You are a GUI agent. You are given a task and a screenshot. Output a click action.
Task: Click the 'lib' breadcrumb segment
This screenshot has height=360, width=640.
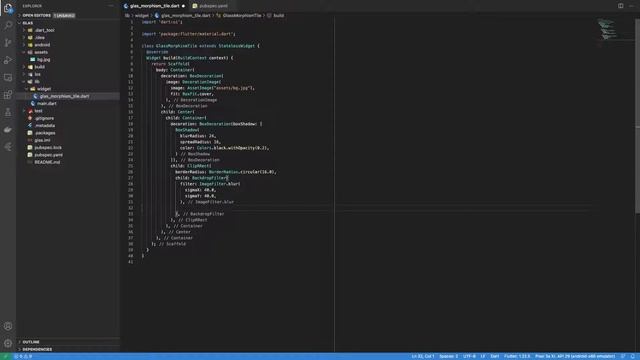[127, 16]
